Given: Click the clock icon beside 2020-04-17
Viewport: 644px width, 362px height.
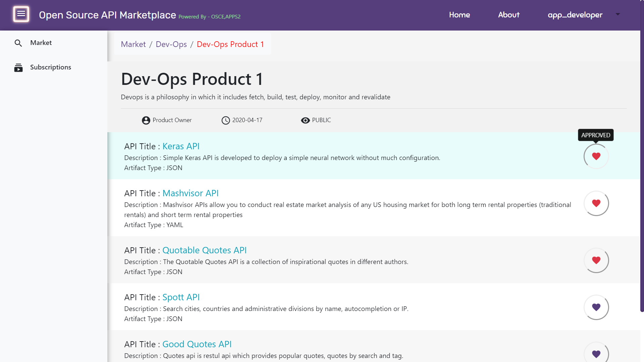Looking at the screenshot, I should click(x=226, y=120).
